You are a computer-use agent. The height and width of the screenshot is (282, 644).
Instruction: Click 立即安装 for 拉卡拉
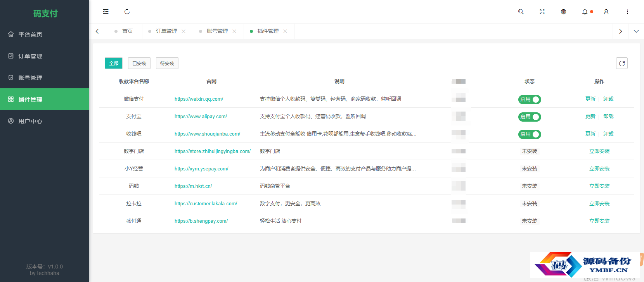599,203
